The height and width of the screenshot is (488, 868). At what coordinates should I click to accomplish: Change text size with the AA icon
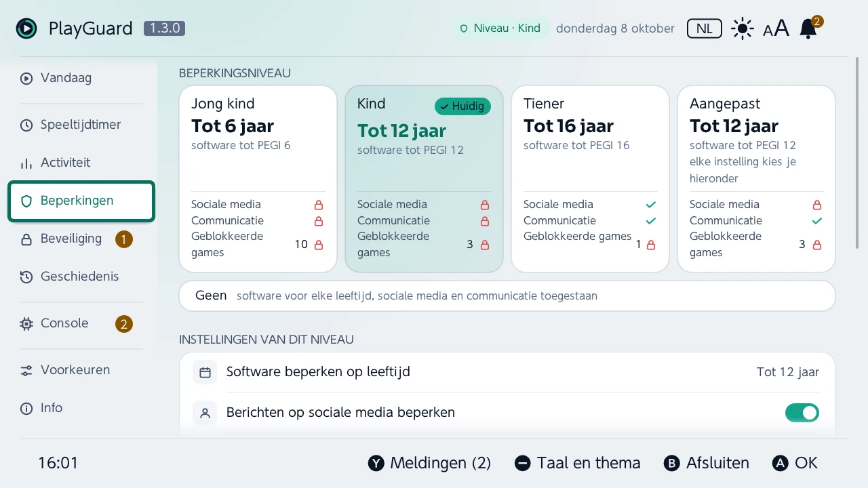tap(776, 28)
